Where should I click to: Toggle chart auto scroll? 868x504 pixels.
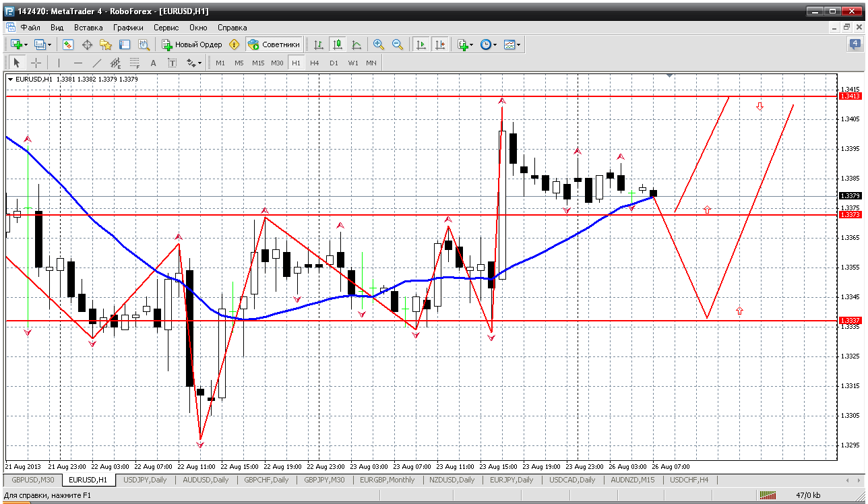click(x=421, y=44)
